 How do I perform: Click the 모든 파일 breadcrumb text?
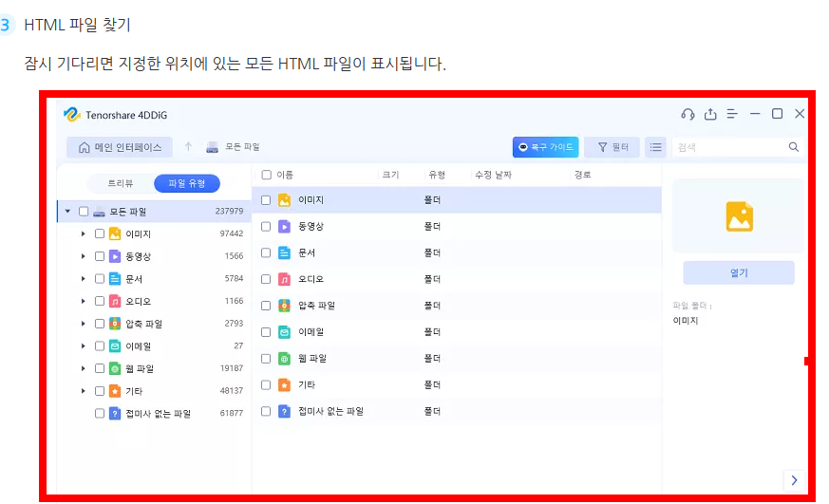pyautogui.click(x=242, y=147)
